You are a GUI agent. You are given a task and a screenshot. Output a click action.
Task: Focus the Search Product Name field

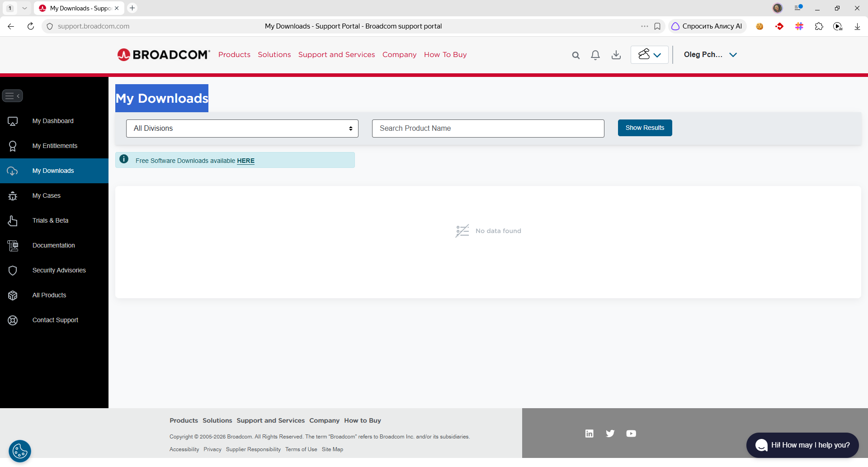pos(488,129)
